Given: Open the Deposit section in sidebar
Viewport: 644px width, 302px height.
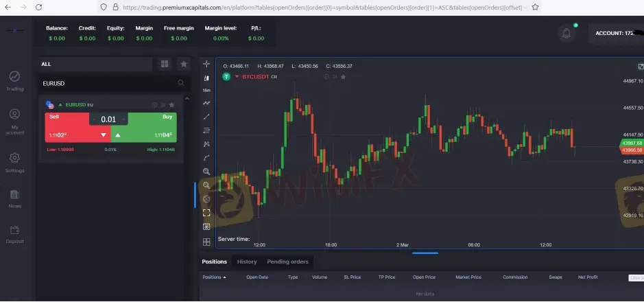Looking at the screenshot, I should (x=15, y=234).
